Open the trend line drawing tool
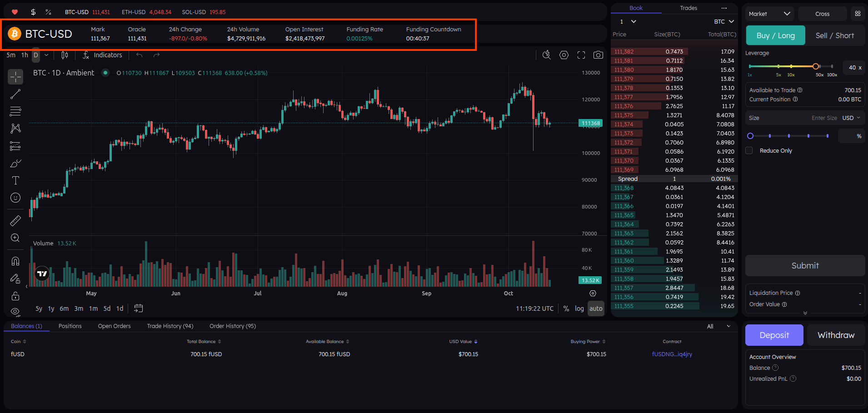This screenshot has height=413, width=868. [x=15, y=94]
